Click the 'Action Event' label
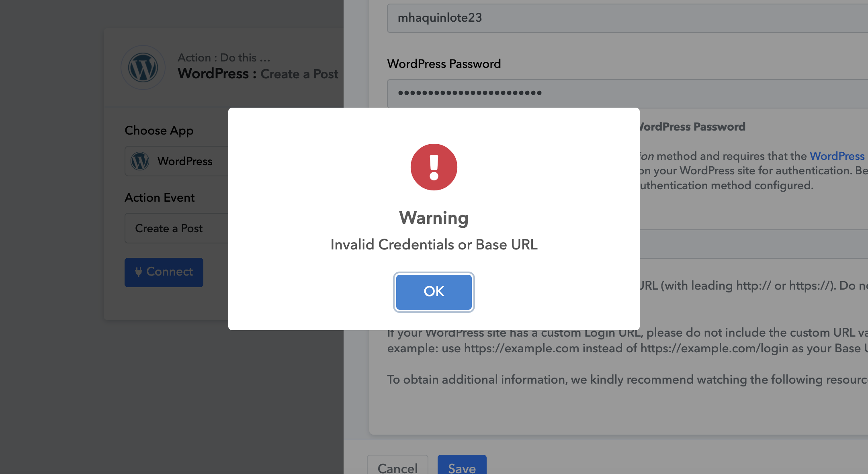The height and width of the screenshot is (474, 868). (x=160, y=198)
